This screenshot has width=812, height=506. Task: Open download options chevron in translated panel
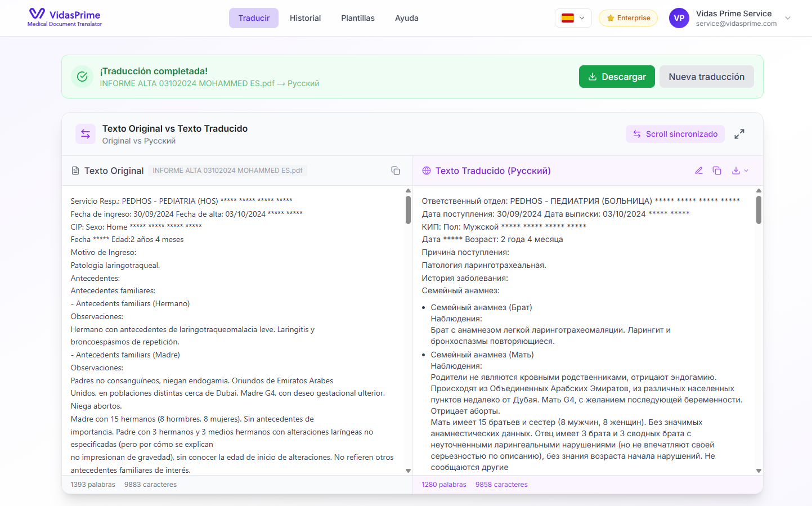pyautogui.click(x=747, y=171)
